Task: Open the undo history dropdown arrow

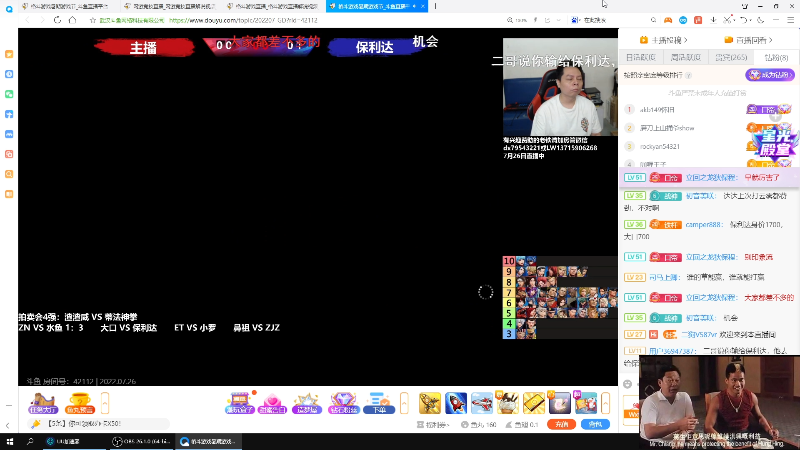Action: (x=750, y=20)
